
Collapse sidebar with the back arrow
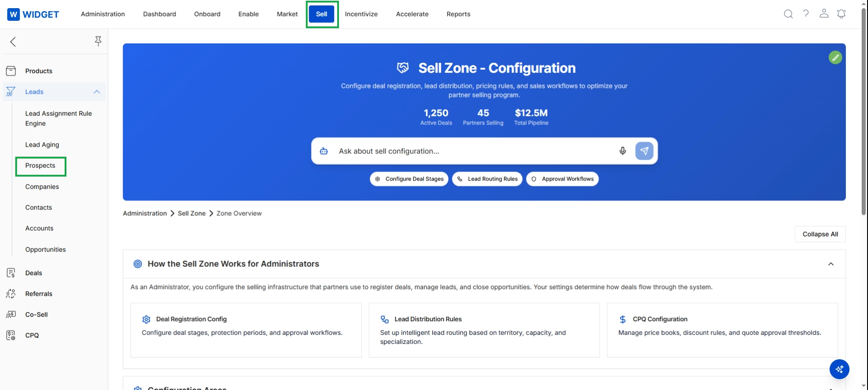click(13, 42)
